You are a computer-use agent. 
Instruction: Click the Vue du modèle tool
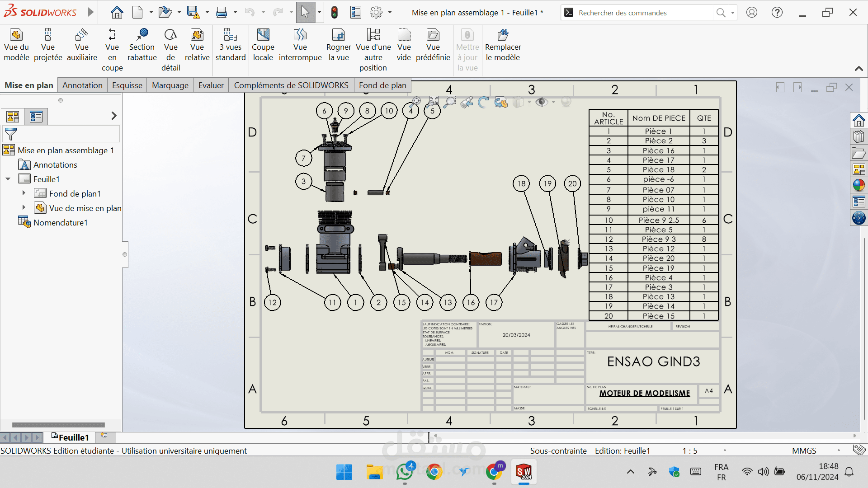16,45
